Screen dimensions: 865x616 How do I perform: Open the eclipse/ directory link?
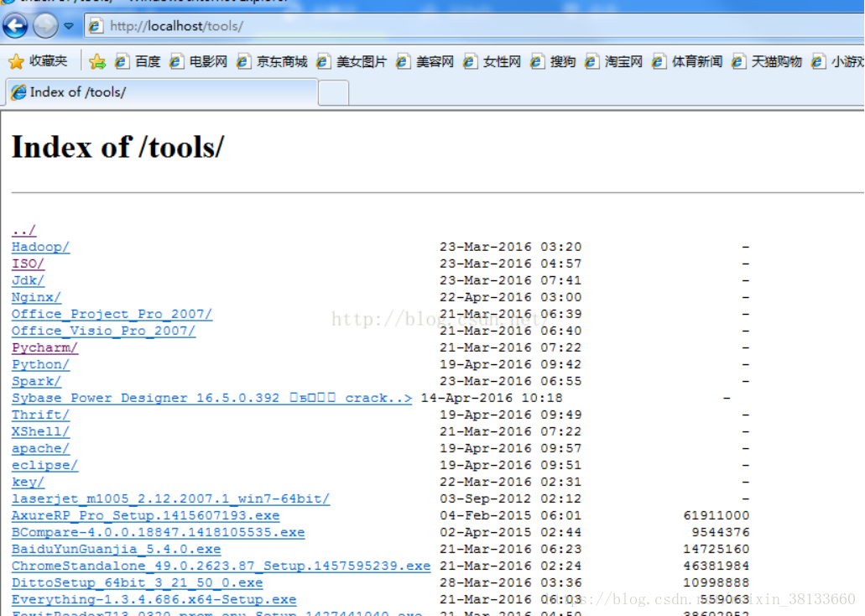pyautogui.click(x=44, y=465)
